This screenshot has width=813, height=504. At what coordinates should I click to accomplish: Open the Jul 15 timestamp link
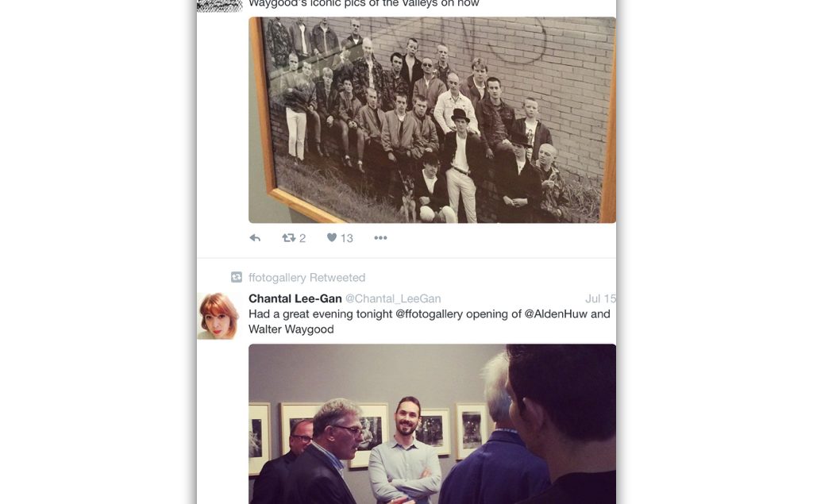click(600, 298)
